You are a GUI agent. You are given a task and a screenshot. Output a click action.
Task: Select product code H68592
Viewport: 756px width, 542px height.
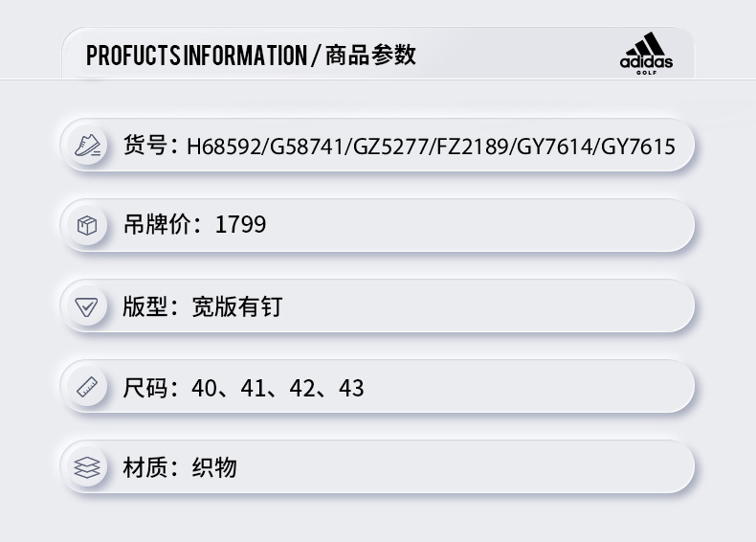click(x=224, y=147)
